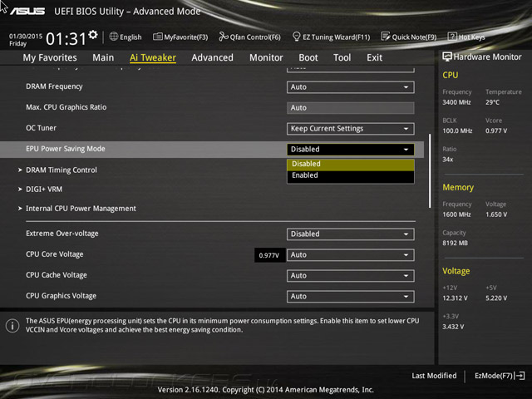
Task: Click the OC Tuner label
Action: point(41,128)
